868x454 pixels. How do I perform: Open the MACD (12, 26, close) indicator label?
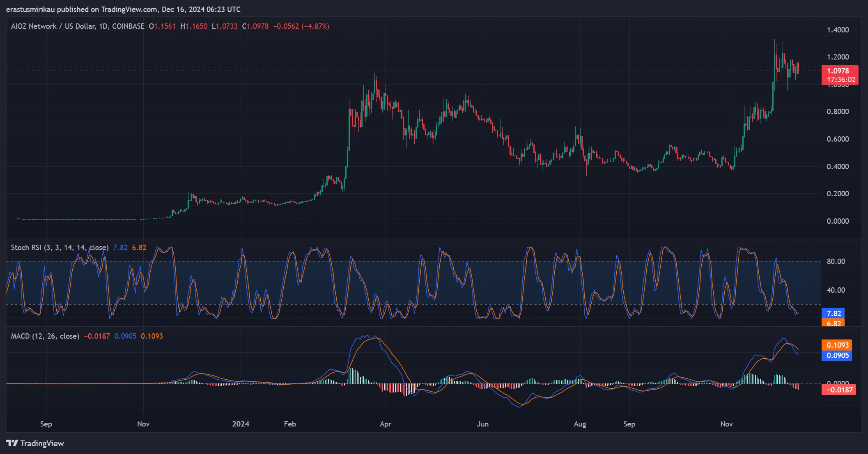pyautogui.click(x=45, y=336)
